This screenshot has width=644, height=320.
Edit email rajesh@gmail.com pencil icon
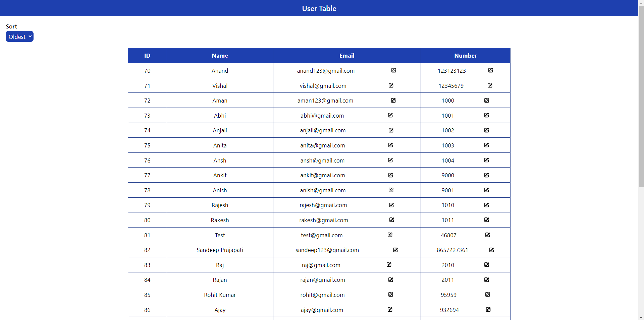tap(391, 205)
